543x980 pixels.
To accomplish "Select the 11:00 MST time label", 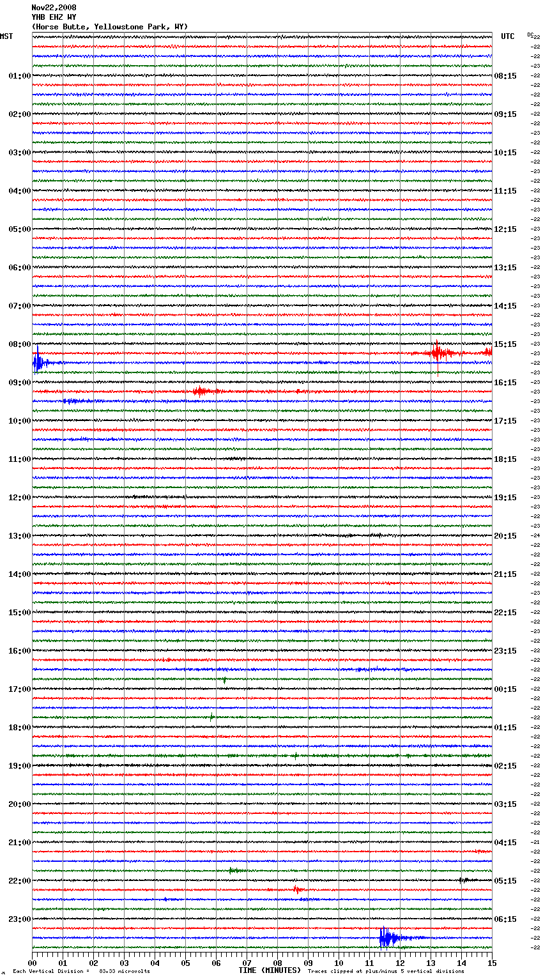I will pos(20,459).
